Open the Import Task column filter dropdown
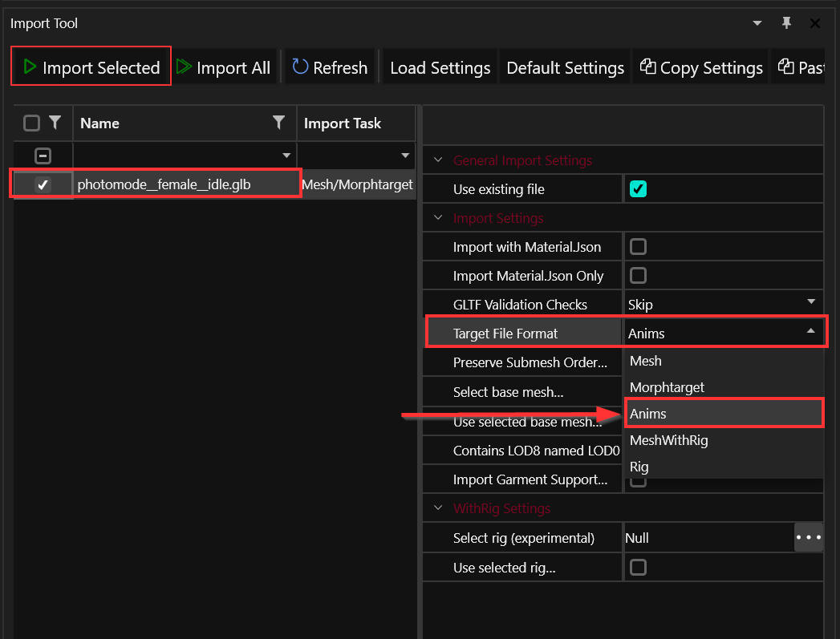Image resolution: width=840 pixels, height=639 pixels. tap(405, 155)
